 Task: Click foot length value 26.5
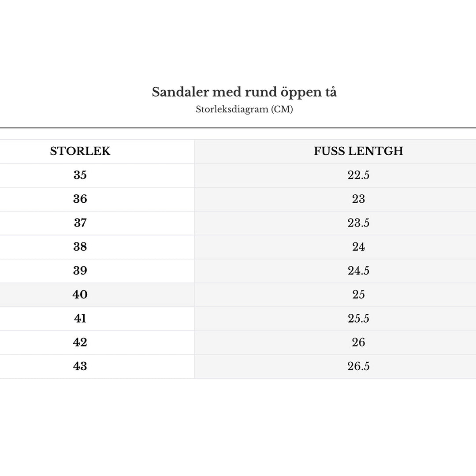point(358,366)
